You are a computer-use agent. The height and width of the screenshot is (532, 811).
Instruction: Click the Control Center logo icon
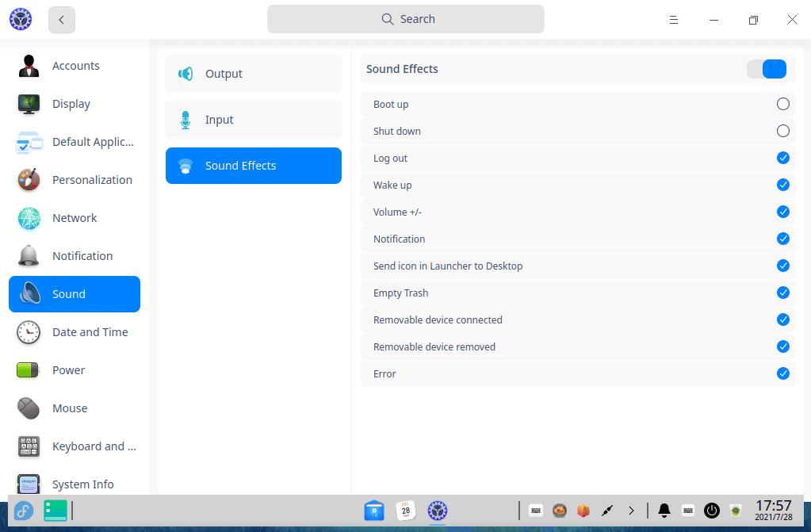(21, 19)
